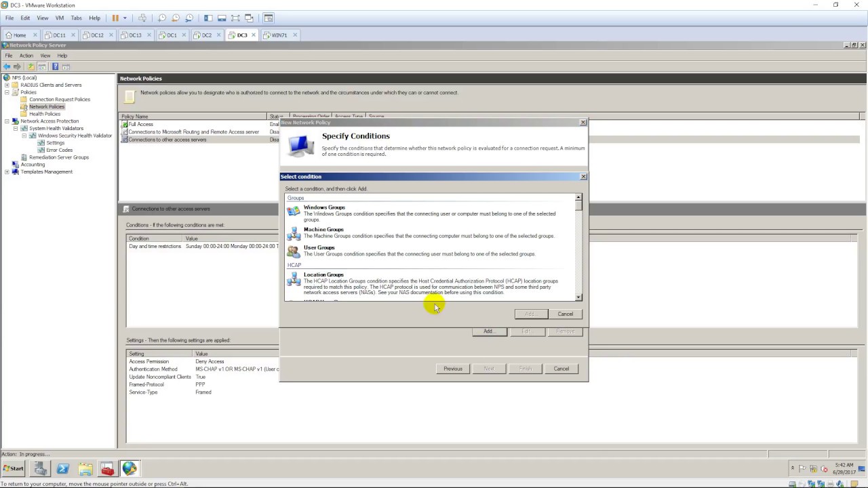Choose Location Groups HCAP condition
The width and height of the screenshot is (868, 488).
pyautogui.click(x=431, y=283)
